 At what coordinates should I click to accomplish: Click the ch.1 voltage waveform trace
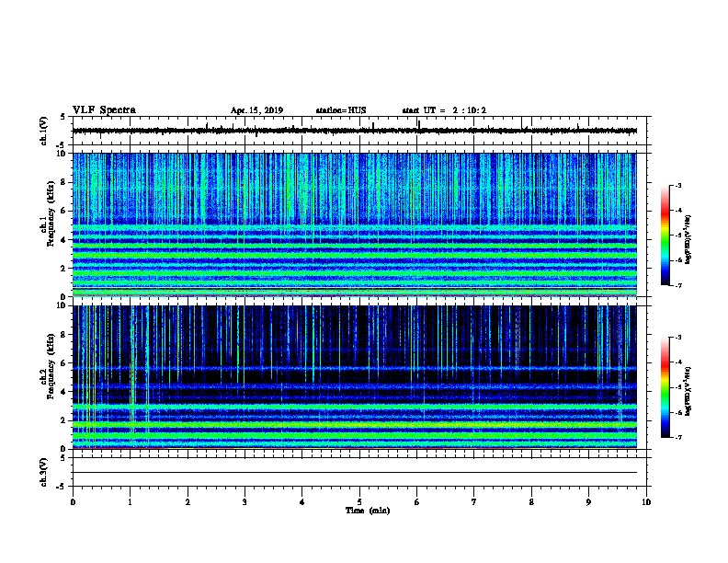pyautogui.click(x=355, y=131)
